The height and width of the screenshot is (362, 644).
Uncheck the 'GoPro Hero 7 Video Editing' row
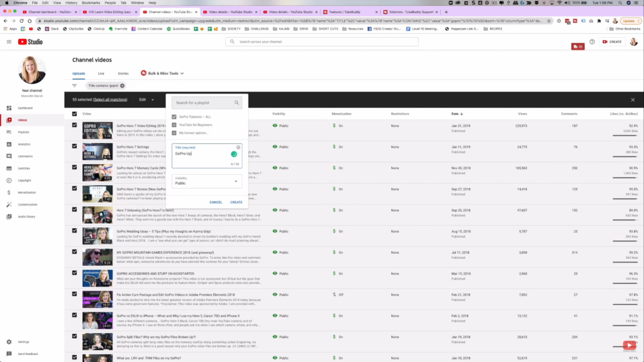74,125
